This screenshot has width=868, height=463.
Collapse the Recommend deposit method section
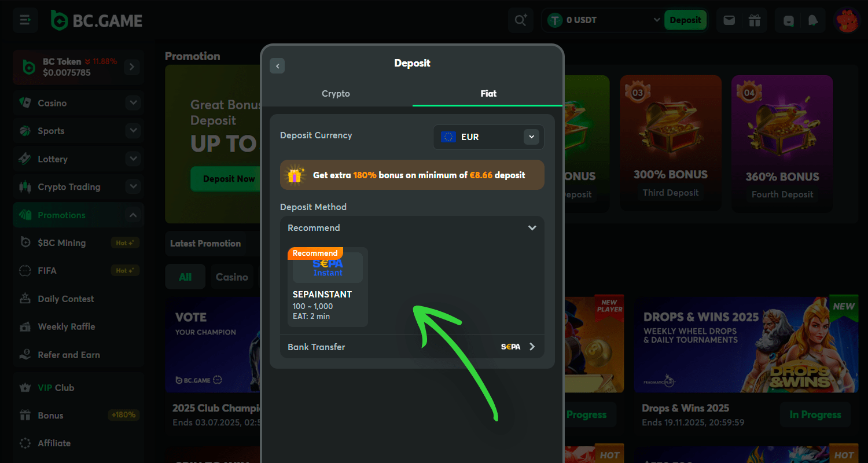coord(532,228)
